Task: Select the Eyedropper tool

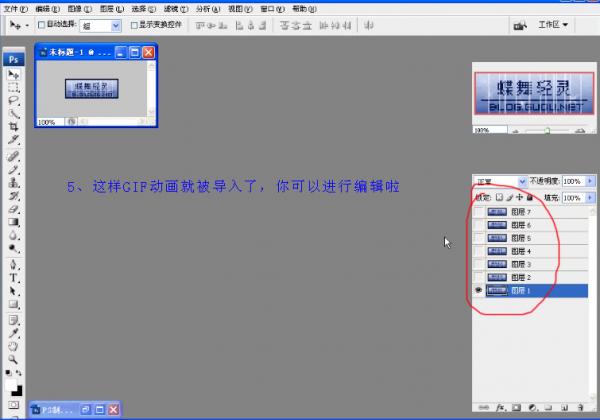Action: (x=13, y=333)
